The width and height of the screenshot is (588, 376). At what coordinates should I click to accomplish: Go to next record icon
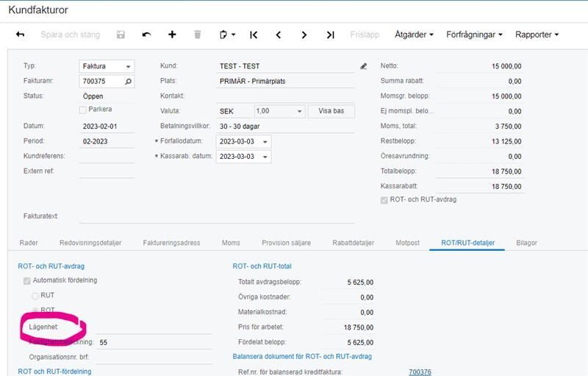coord(304,35)
